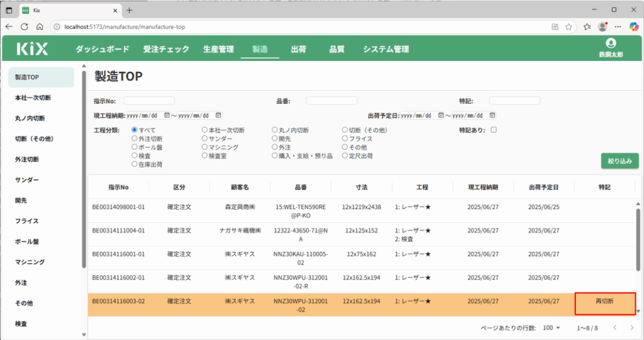Select row BE00314116003-02
Viewport: 644px width, 340px height.
coord(362,305)
